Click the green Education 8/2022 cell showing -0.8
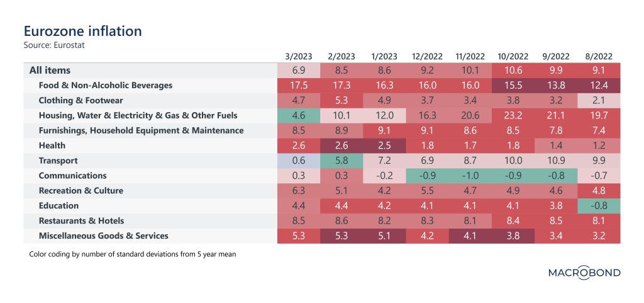Viewport: 644px width, 303px height. coord(599,206)
